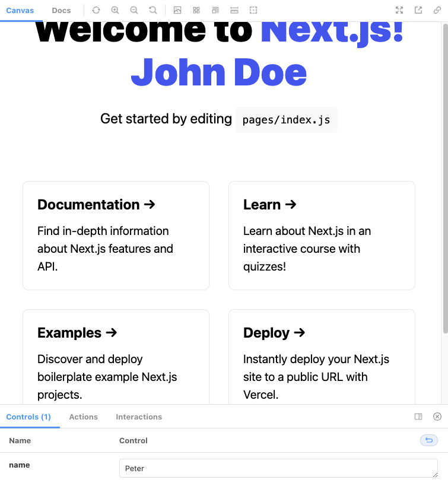The image size is (448, 483).
Task: Open canvas in new tab icon
Action: (x=418, y=10)
